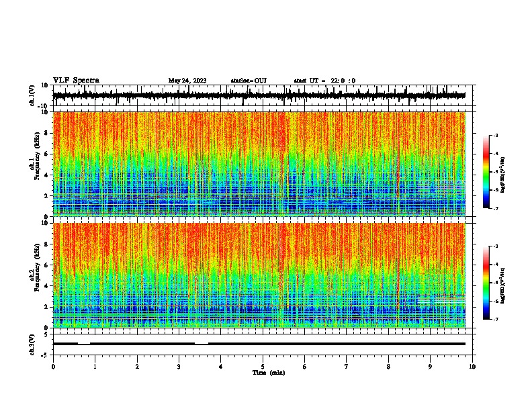
Task: Click the "8" kHz tick on ch.1 frequency axis
Action: coord(47,133)
